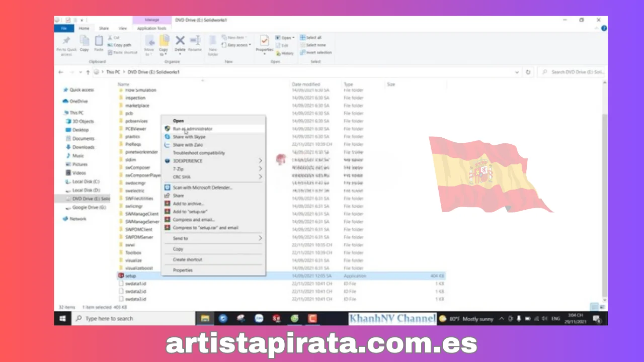
Task: Sort by the Date modified column header
Action: [306, 84]
